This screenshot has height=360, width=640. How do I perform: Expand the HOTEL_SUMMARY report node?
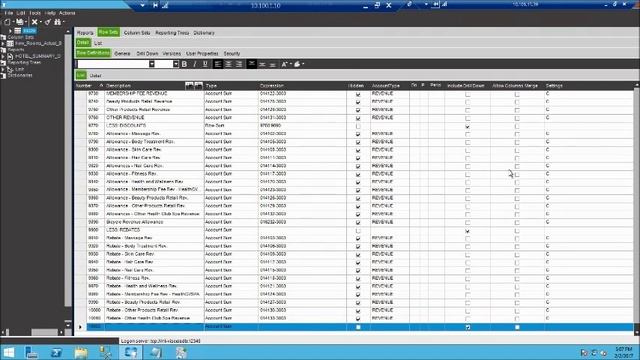point(3,56)
